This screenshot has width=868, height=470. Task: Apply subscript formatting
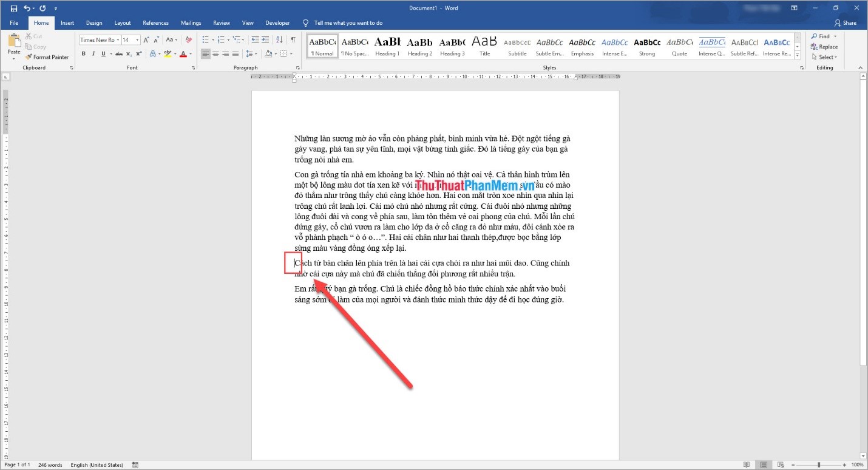pos(129,53)
